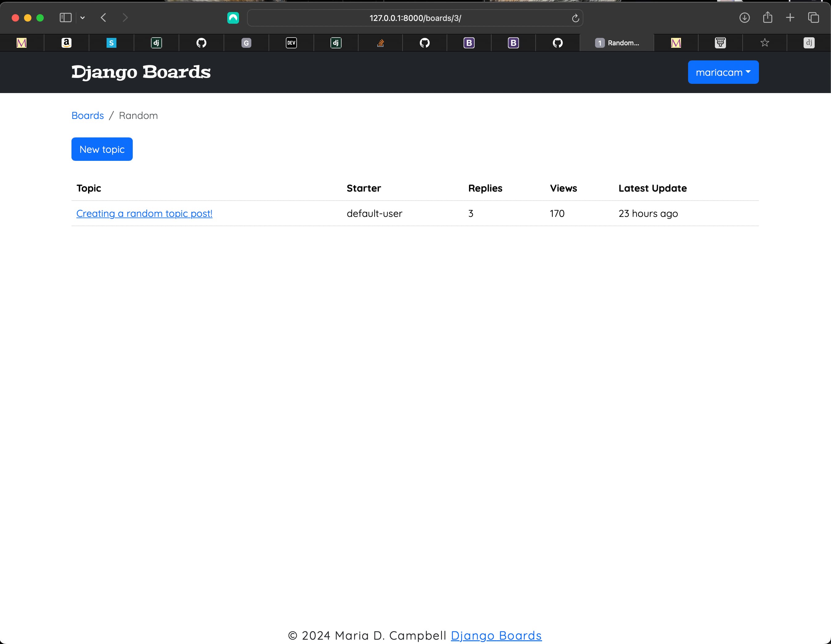Go back with the back arrow
Image resolution: width=831 pixels, height=644 pixels.
click(103, 18)
